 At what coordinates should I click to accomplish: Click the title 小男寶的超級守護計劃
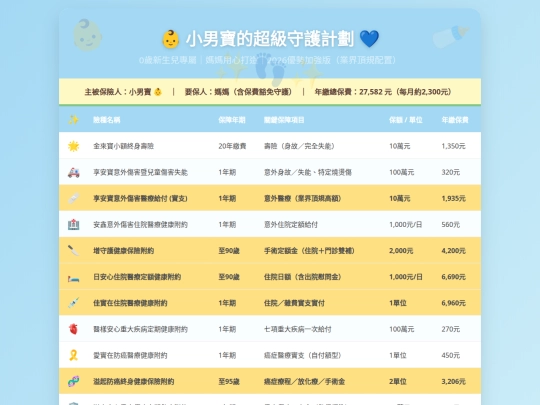pos(270,39)
